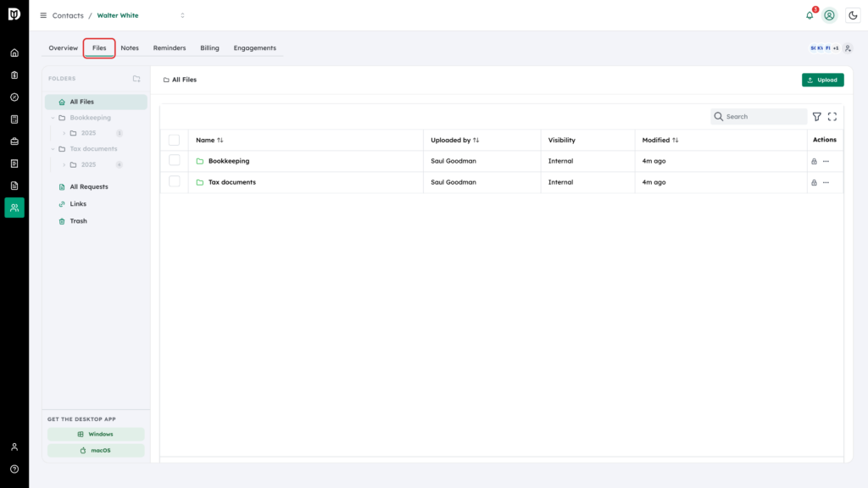
Task: Switch to dark mode with the moon icon
Action: (853, 15)
